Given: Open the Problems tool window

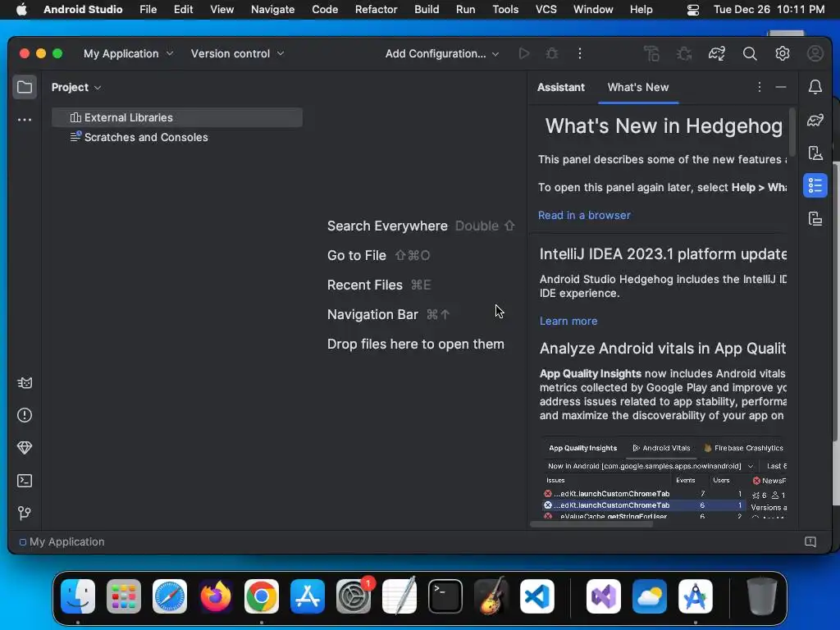Looking at the screenshot, I should coord(25,415).
